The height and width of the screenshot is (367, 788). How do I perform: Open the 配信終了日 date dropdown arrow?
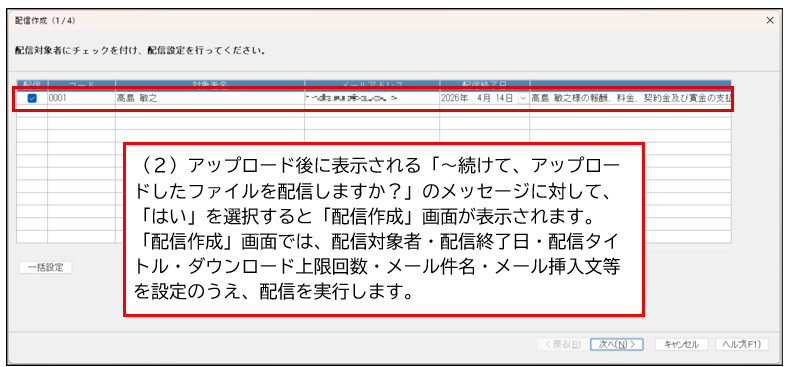(523, 99)
